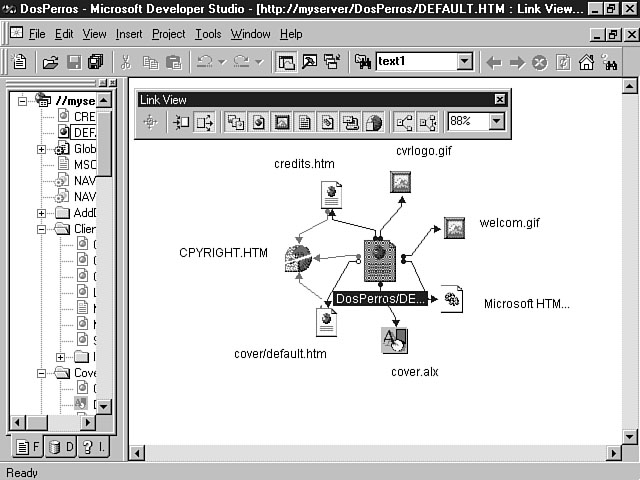Screen dimensions: 640x480
Task: Open the text1 combo box dropdown
Action: pyautogui.click(x=464, y=62)
